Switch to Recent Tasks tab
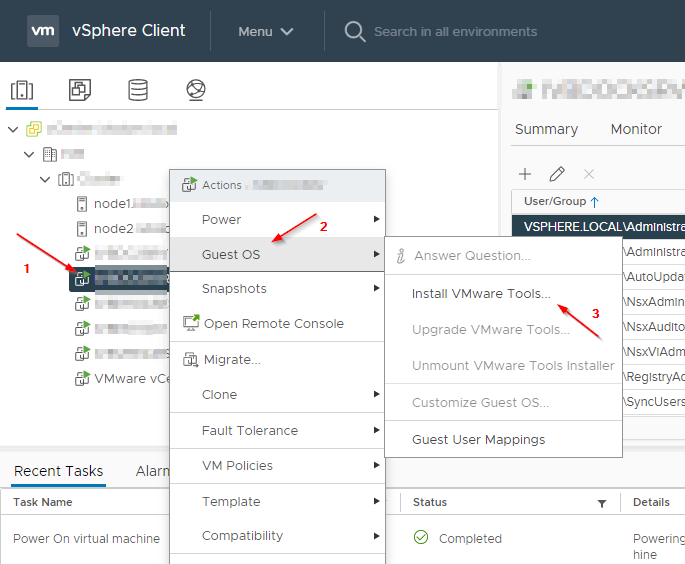Screen dimensions: 685x564 tap(58, 471)
